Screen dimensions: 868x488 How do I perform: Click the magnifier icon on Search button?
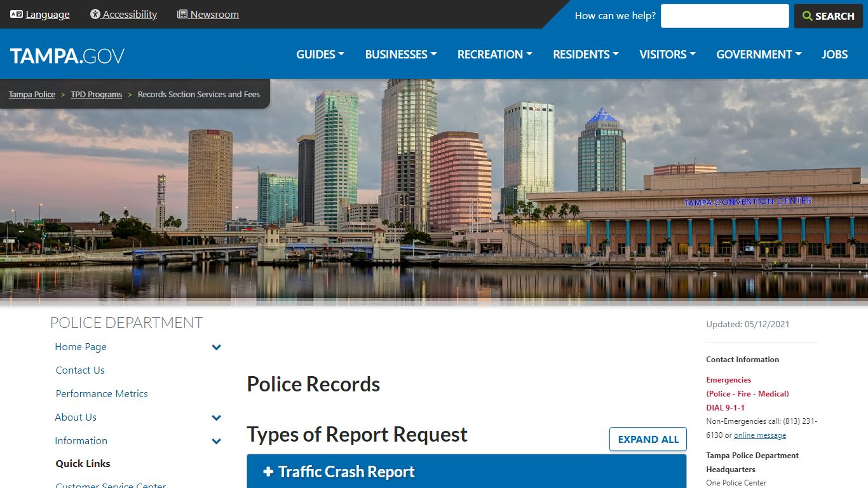808,16
